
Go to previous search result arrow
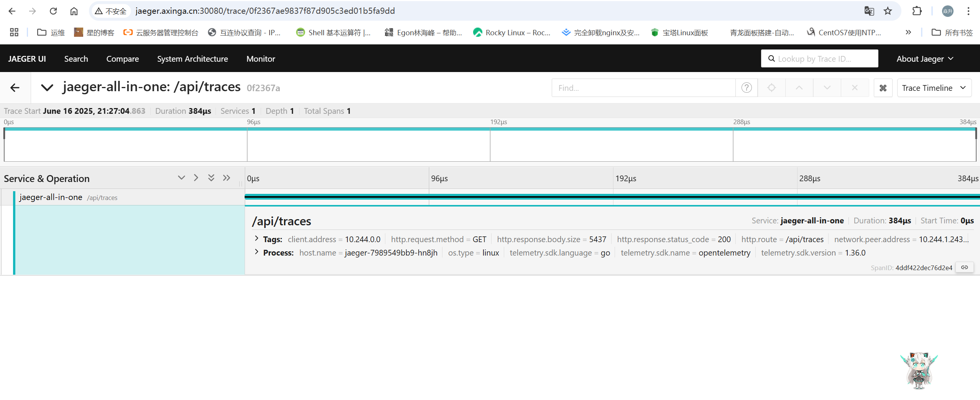(x=799, y=88)
